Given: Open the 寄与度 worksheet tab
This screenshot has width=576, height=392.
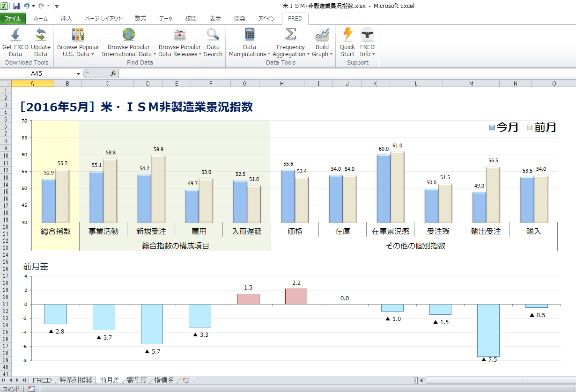Looking at the screenshot, I should (137, 380).
